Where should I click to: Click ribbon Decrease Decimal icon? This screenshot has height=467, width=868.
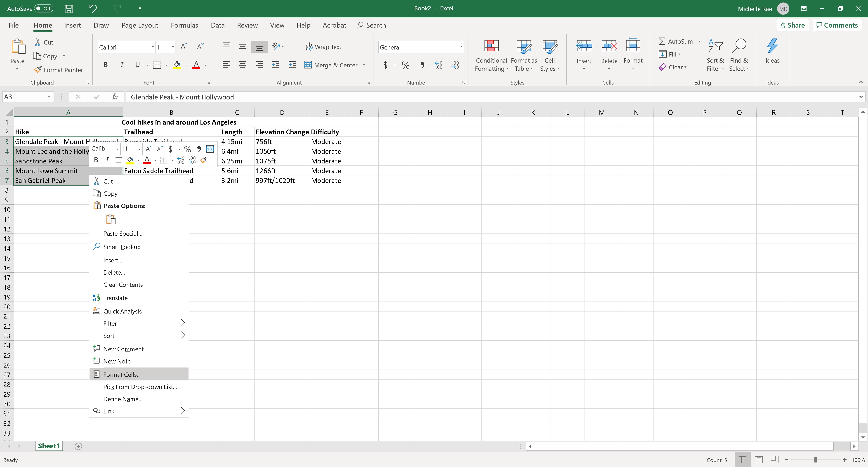coord(455,65)
